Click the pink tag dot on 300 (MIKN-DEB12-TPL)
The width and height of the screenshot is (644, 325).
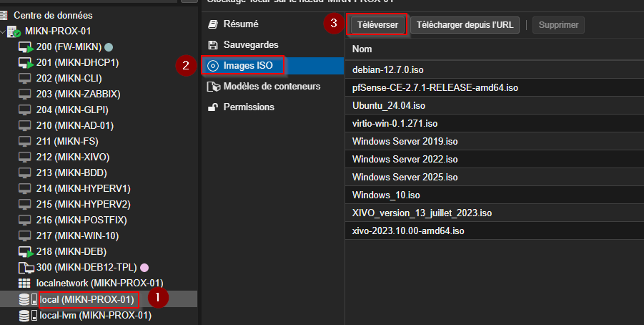tap(144, 268)
